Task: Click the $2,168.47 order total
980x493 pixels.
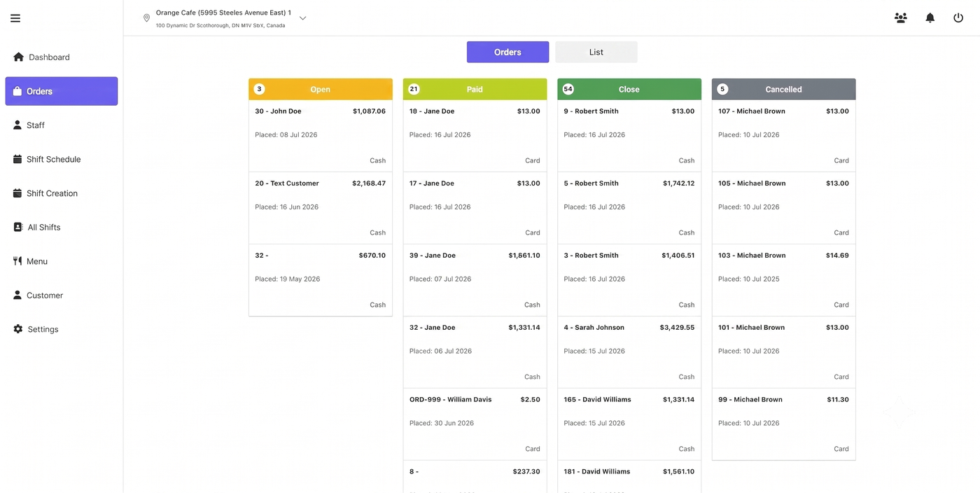Action: (x=369, y=183)
